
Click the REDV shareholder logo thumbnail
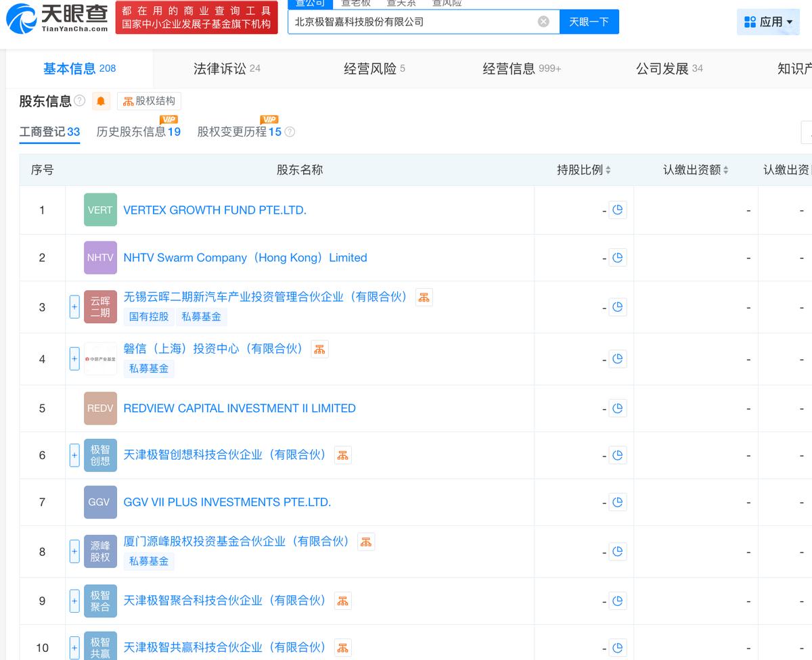pos(100,408)
